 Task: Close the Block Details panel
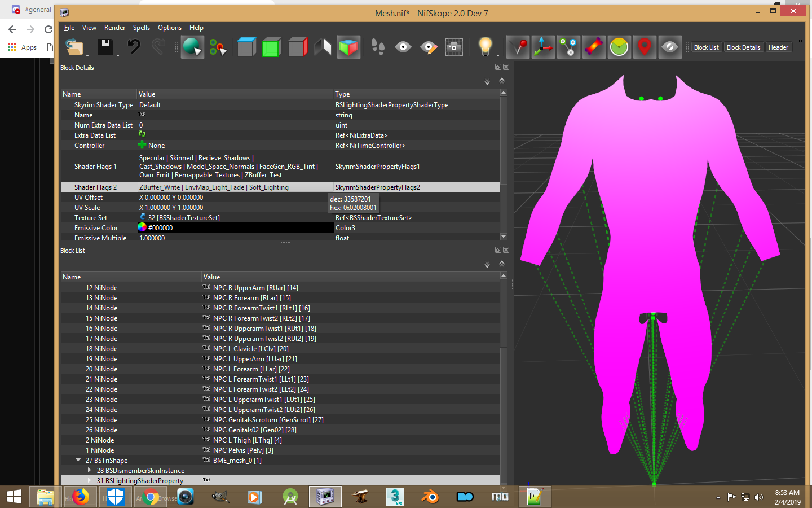(x=506, y=67)
